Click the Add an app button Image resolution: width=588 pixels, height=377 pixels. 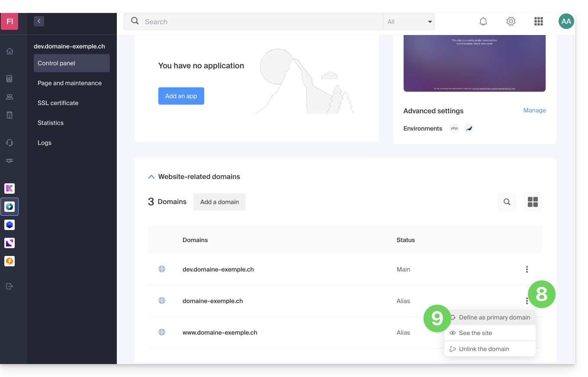tap(181, 96)
